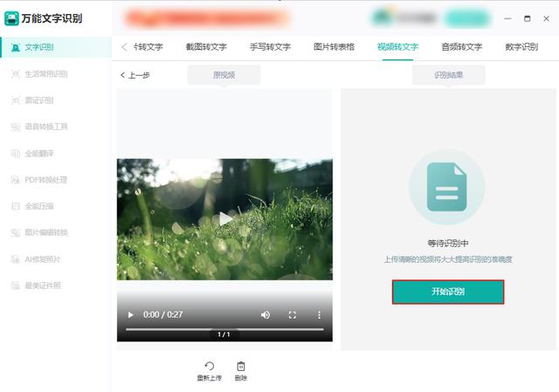Open 文字识别 in the sidebar
Screen dimensions: 559x392
pos(56,47)
